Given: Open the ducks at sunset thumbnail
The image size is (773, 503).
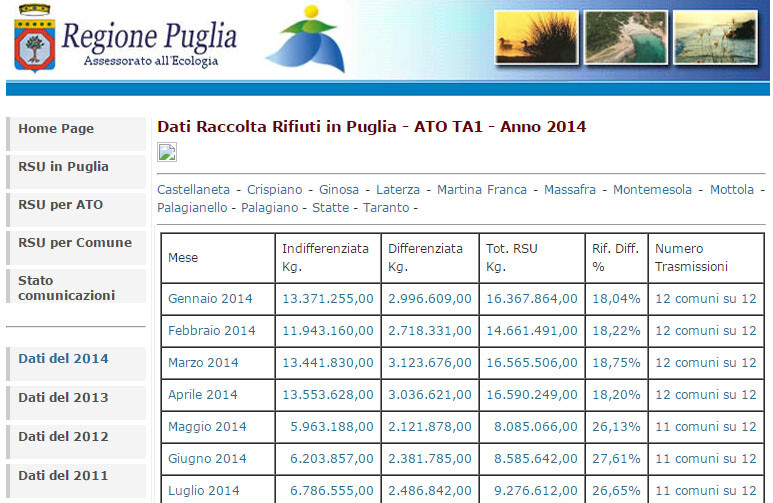Looking at the screenshot, I should 536,38.
